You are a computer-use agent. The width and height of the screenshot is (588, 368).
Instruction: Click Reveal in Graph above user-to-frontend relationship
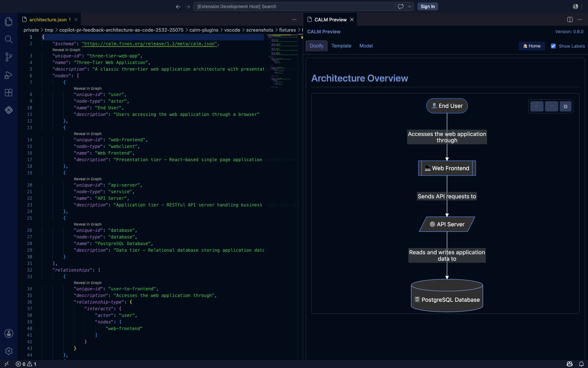[x=87, y=283]
